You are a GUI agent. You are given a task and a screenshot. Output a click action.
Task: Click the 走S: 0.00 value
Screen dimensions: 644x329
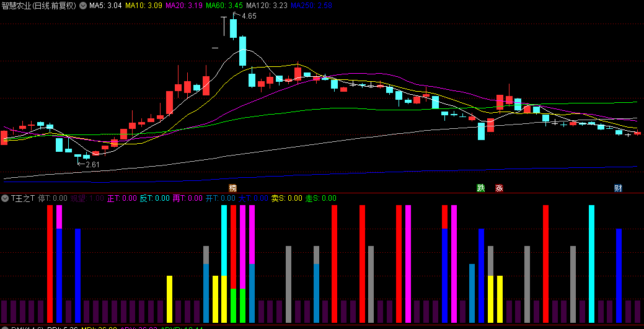point(321,198)
